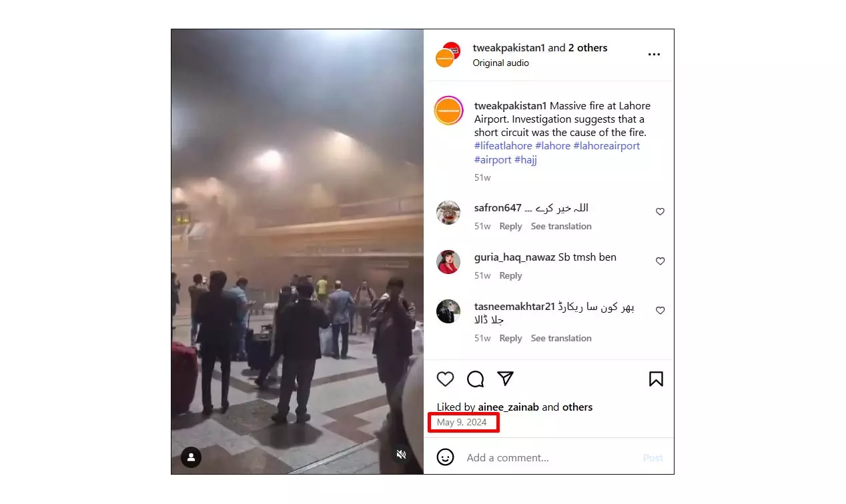
Task: Expand the '2 others' collaborators list
Action: click(x=588, y=48)
